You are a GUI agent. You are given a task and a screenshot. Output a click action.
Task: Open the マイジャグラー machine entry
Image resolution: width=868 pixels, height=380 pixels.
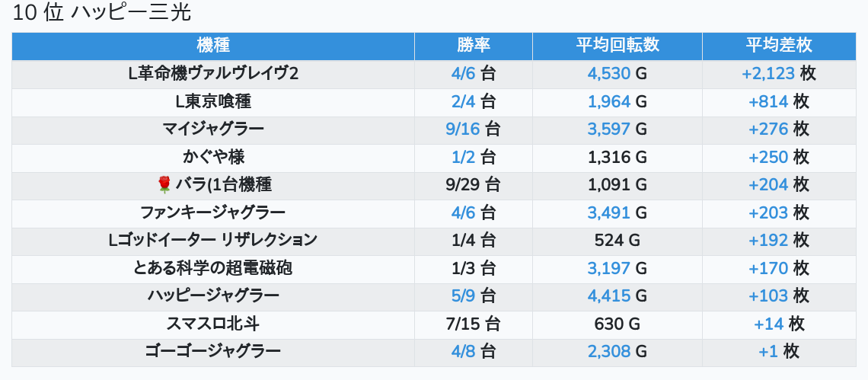click(213, 129)
